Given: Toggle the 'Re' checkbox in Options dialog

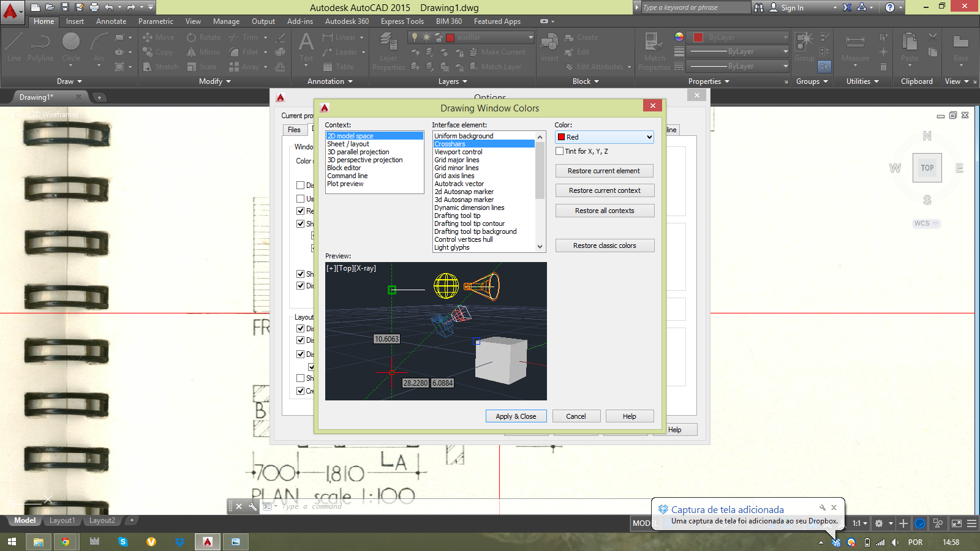Looking at the screenshot, I should (x=300, y=211).
